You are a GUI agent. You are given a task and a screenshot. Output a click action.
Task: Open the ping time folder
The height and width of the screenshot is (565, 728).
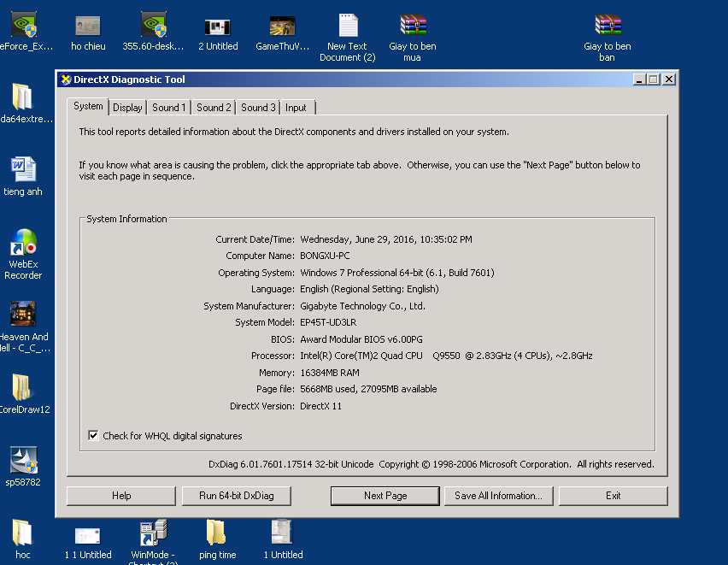coord(216,533)
